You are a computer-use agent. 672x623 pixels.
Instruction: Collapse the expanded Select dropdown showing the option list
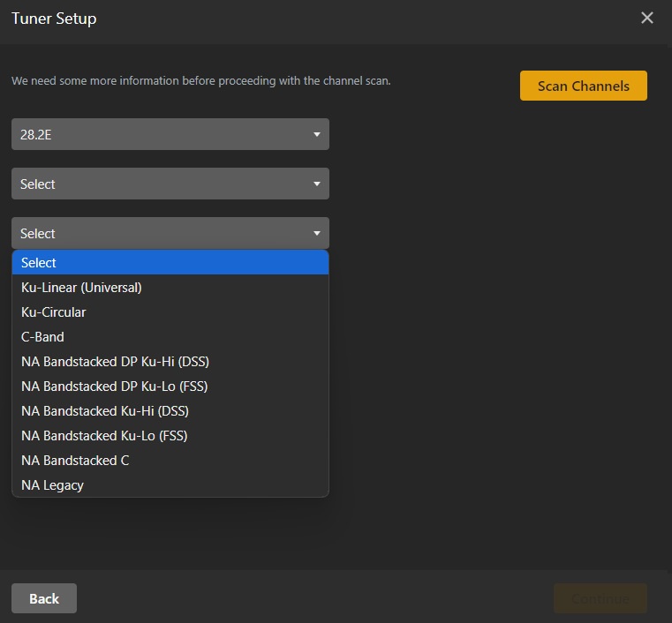click(x=170, y=234)
